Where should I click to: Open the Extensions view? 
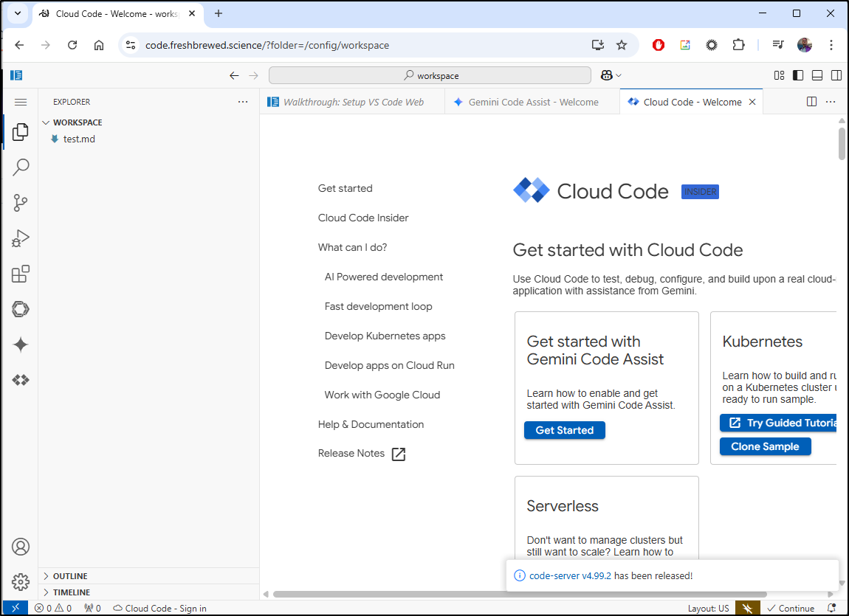20,274
